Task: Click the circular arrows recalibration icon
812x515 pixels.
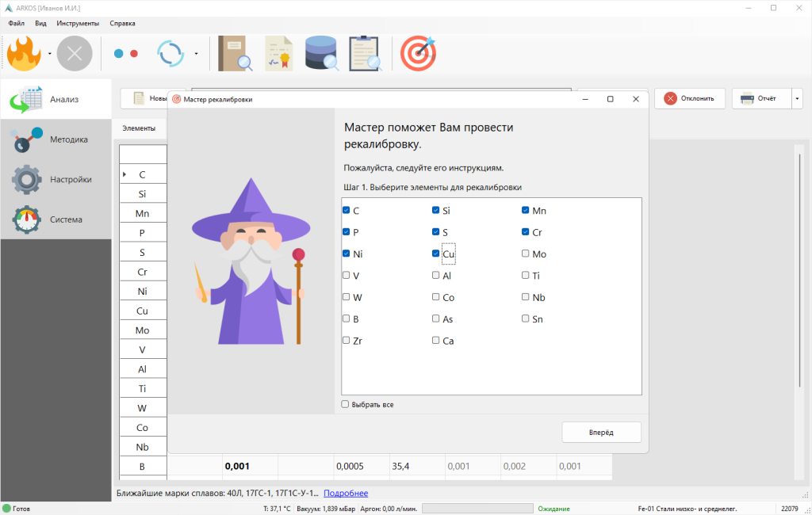Action: tap(170, 54)
